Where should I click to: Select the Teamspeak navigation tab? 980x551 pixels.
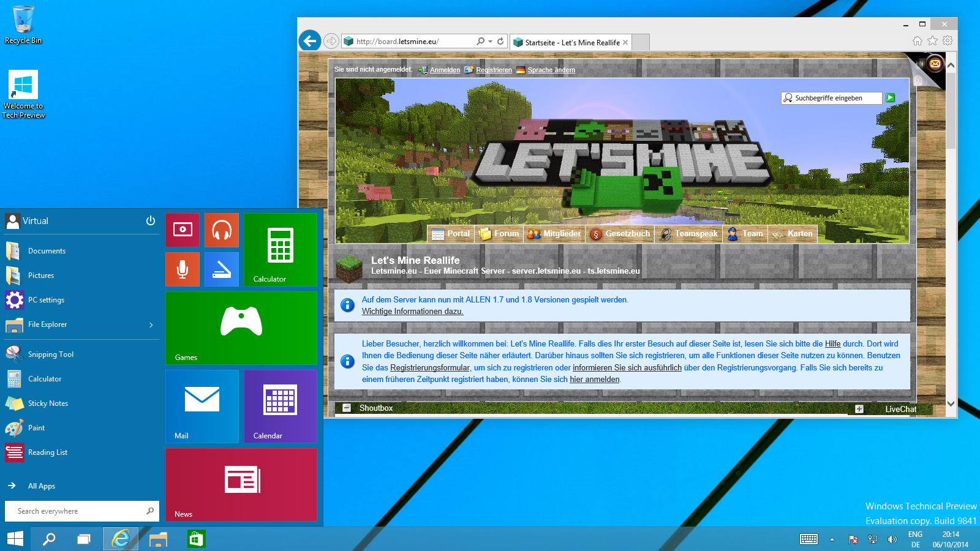pyautogui.click(x=689, y=234)
